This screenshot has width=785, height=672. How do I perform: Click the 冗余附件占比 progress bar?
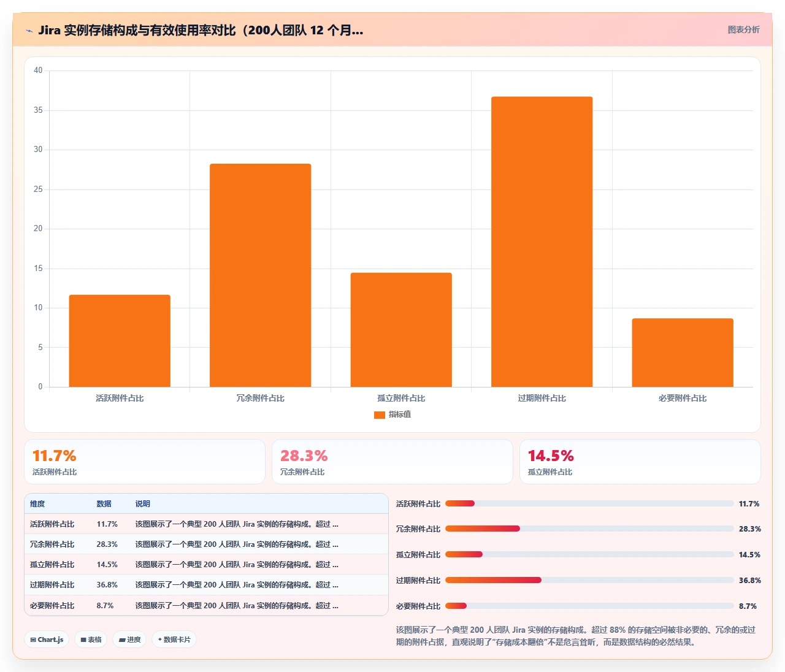(589, 529)
